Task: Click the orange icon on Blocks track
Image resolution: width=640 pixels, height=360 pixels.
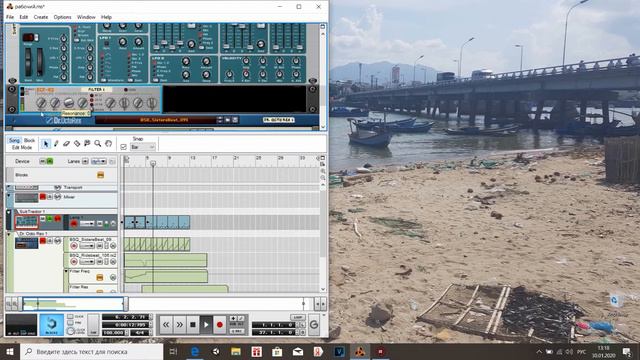Action: click(x=100, y=175)
